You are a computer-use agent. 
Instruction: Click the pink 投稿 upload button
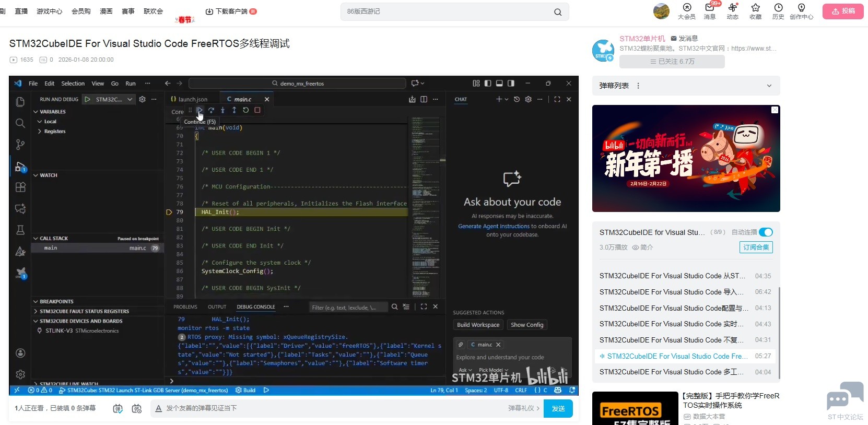[843, 11]
